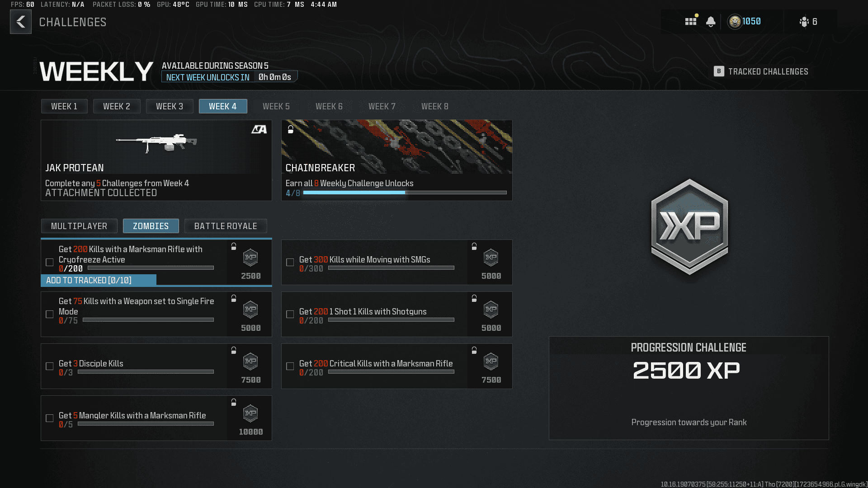Tick the checkbox for 3 Disciple Kills
This screenshot has height=488, width=868.
(x=50, y=366)
